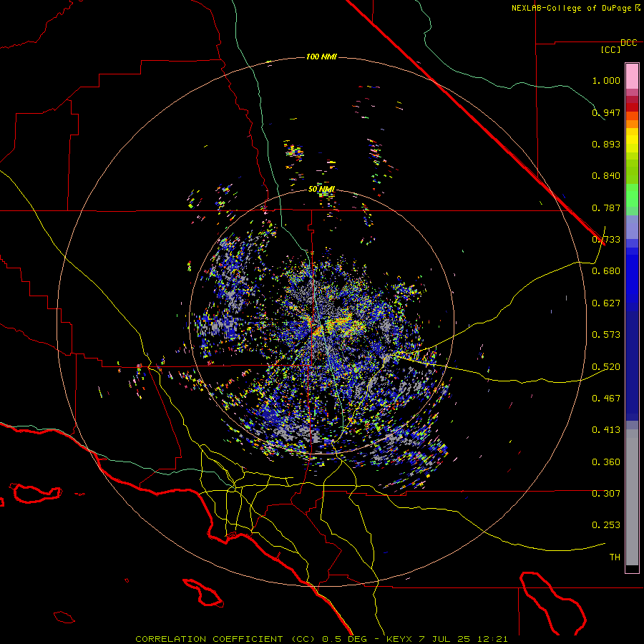This screenshot has height=644, width=644.
Task: Click the 0.840 scale value
Action: click(606, 176)
